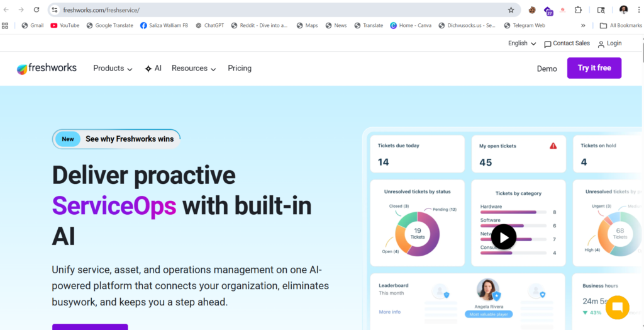
Task: Open the orange chat widget
Action: click(x=617, y=307)
